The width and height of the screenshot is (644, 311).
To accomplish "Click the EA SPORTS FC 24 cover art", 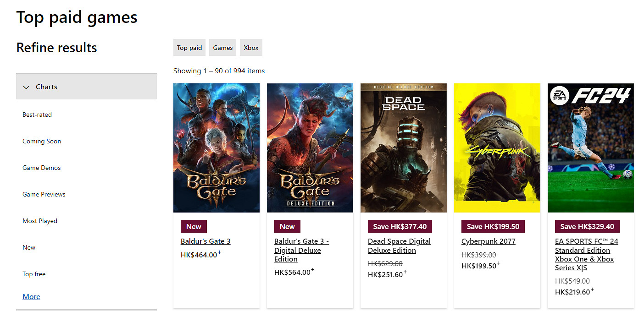I will (x=590, y=147).
